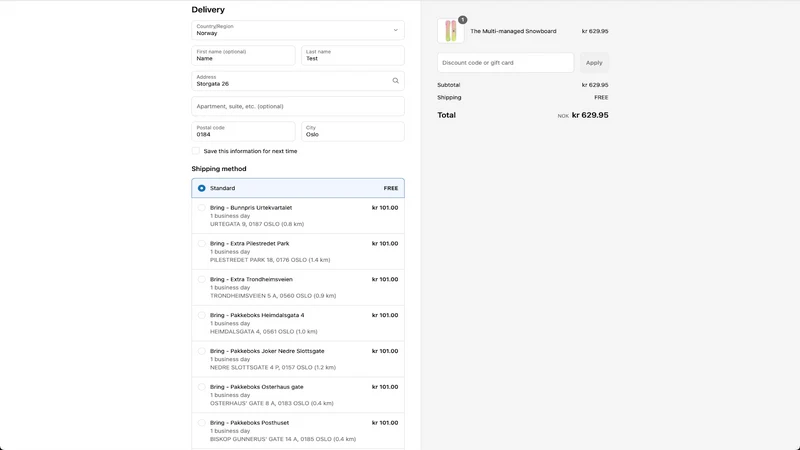Click the snowboard product thumbnail

pyautogui.click(x=451, y=31)
